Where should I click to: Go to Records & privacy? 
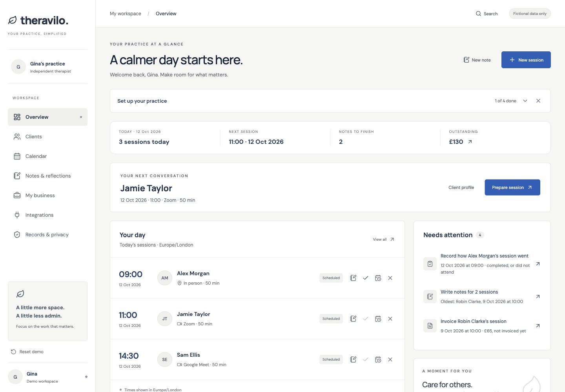click(47, 235)
